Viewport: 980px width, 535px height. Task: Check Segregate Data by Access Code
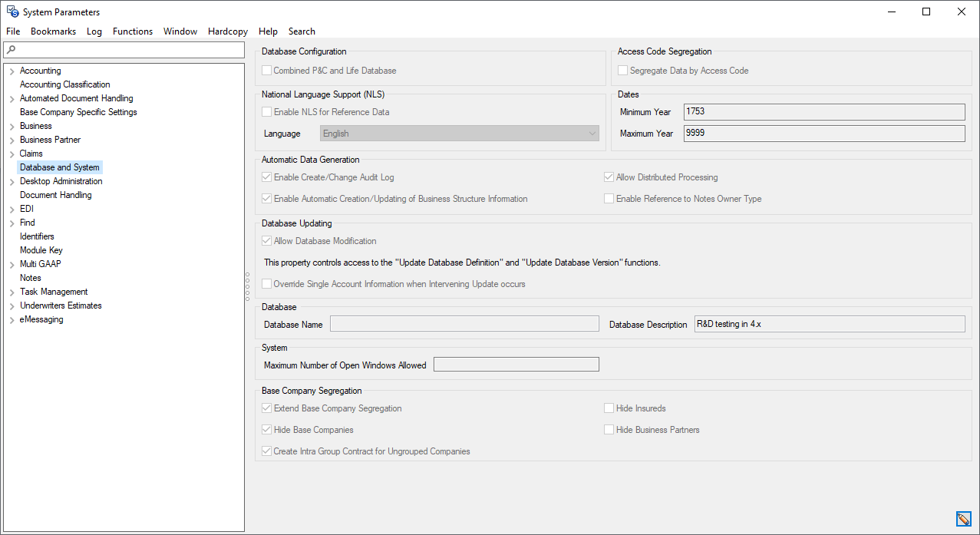click(x=622, y=70)
